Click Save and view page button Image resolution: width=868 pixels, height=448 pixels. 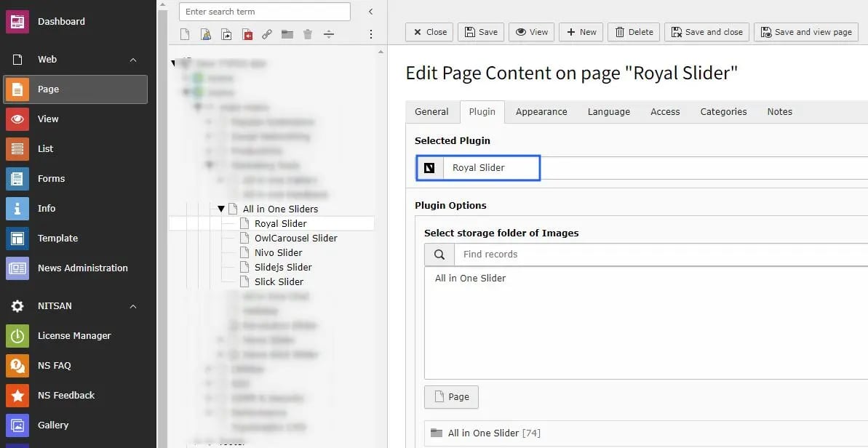coord(806,32)
